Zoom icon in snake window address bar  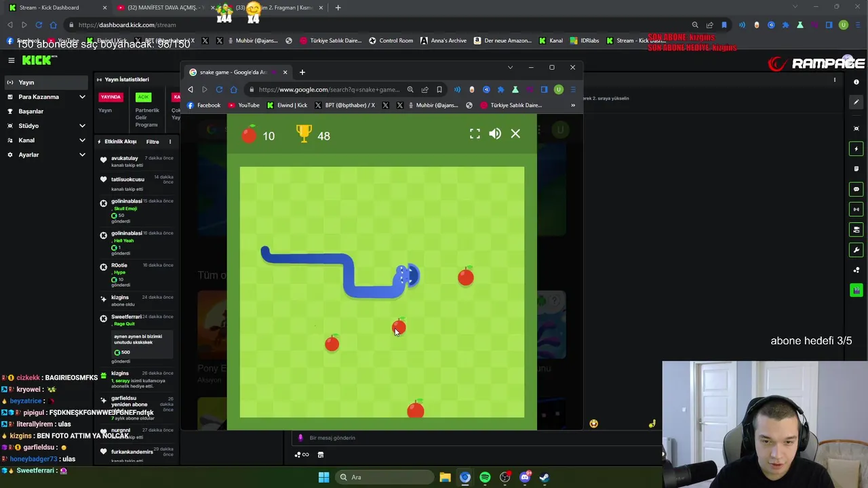pos(410,89)
